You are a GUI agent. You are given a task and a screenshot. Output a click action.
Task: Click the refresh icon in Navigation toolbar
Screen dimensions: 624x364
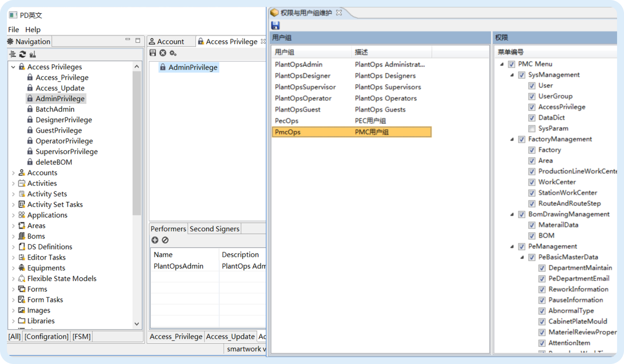click(x=22, y=54)
